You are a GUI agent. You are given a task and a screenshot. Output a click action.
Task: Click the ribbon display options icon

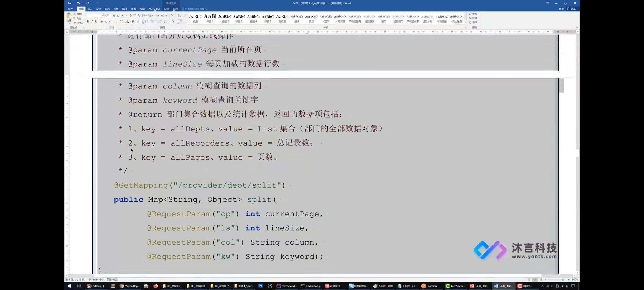(547, 3)
